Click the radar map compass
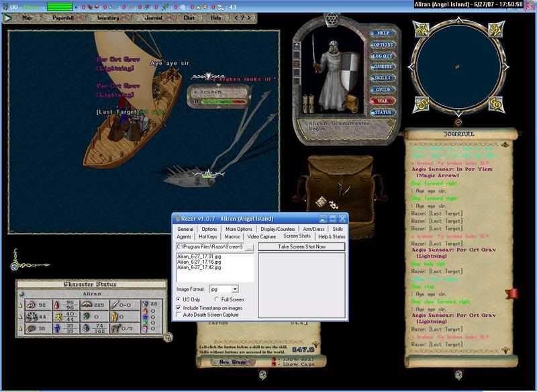The width and height of the screenshot is (537, 392). click(457, 65)
